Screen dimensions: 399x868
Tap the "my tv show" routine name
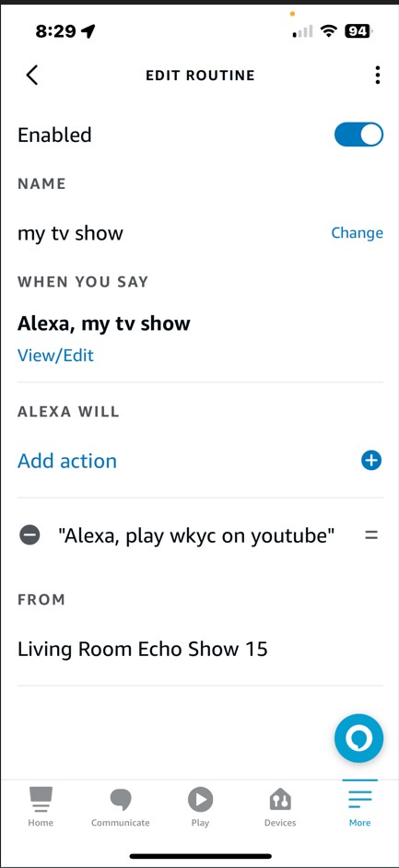[x=70, y=233]
